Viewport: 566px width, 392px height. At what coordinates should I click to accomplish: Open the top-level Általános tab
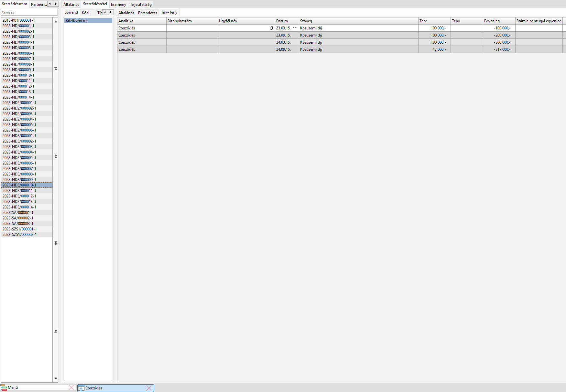coord(71,4)
